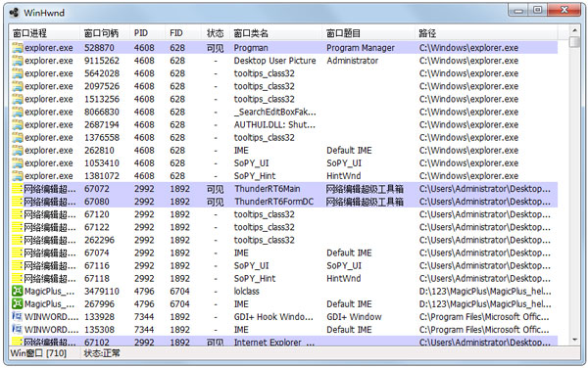
Task: Click MagicPlus green icon in handle 267996 row
Action: (18, 304)
